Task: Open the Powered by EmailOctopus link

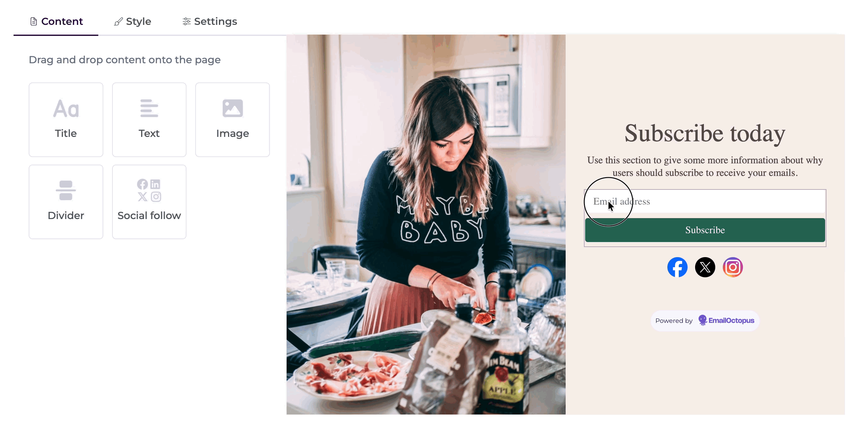Action: tap(705, 321)
